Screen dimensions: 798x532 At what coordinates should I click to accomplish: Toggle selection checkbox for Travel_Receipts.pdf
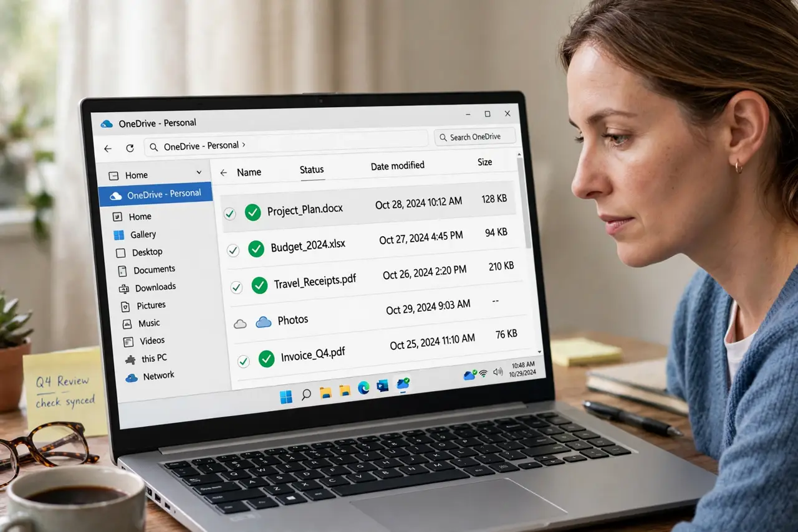236,287
